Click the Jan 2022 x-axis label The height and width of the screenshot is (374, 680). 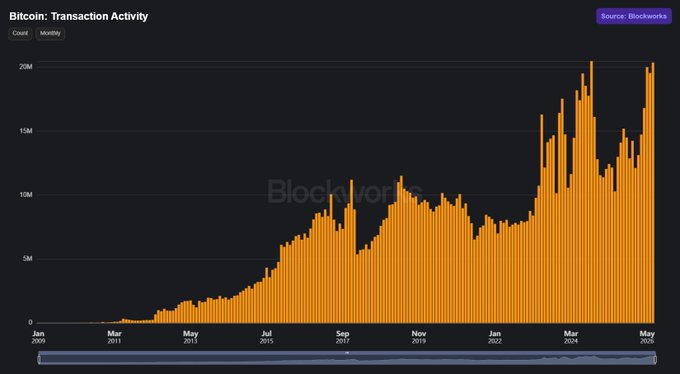pos(495,337)
